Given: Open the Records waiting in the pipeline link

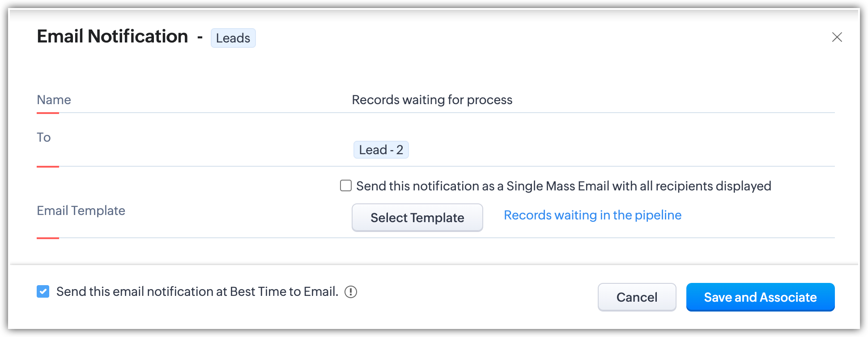Looking at the screenshot, I should pyautogui.click(x=592, y=215).
